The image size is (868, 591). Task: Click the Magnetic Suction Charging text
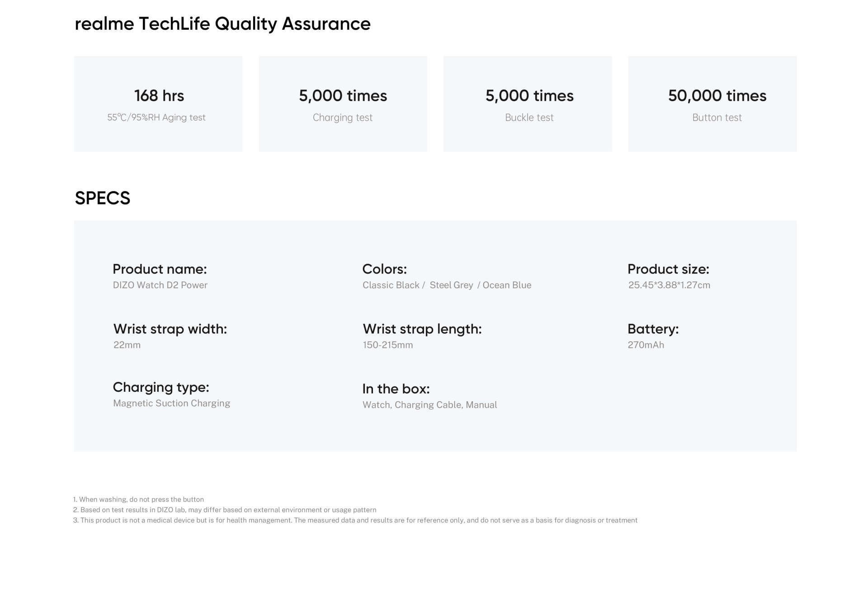(171, 403)
